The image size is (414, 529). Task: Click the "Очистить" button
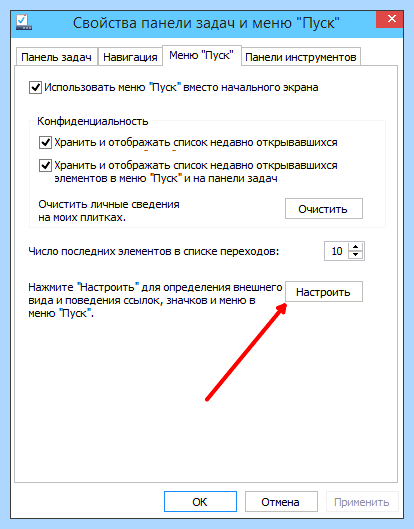[324, 209]
